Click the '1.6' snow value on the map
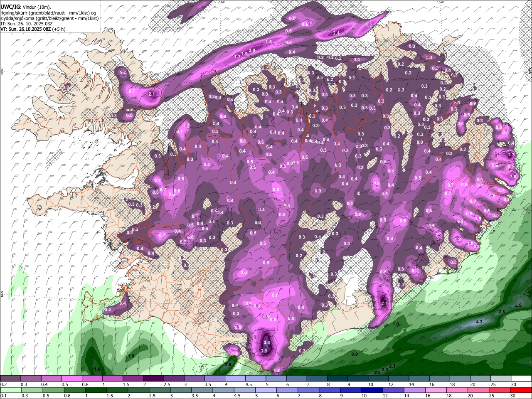The width and height of the screenshot is (532, 399). coord(513,177)
